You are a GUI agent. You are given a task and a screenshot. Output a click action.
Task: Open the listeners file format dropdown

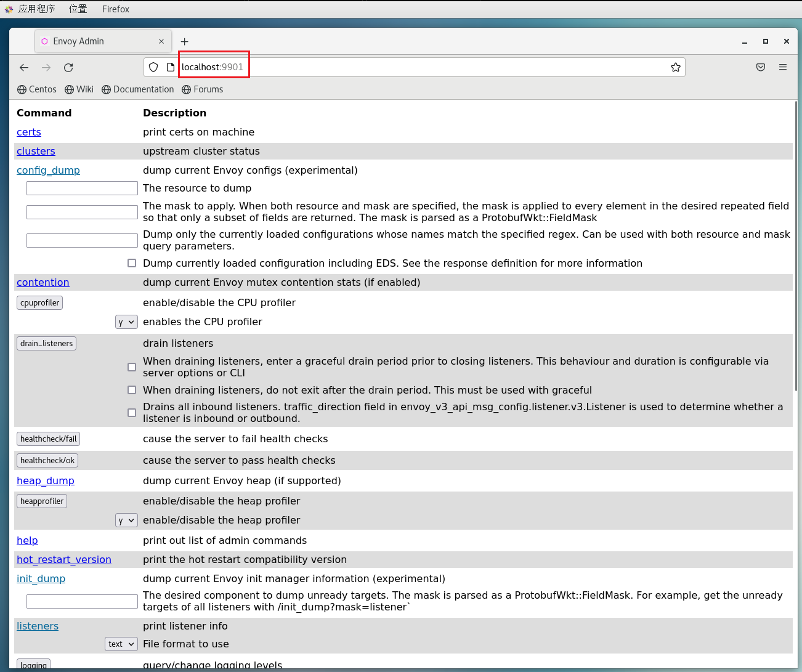click(x=121, y=644)
